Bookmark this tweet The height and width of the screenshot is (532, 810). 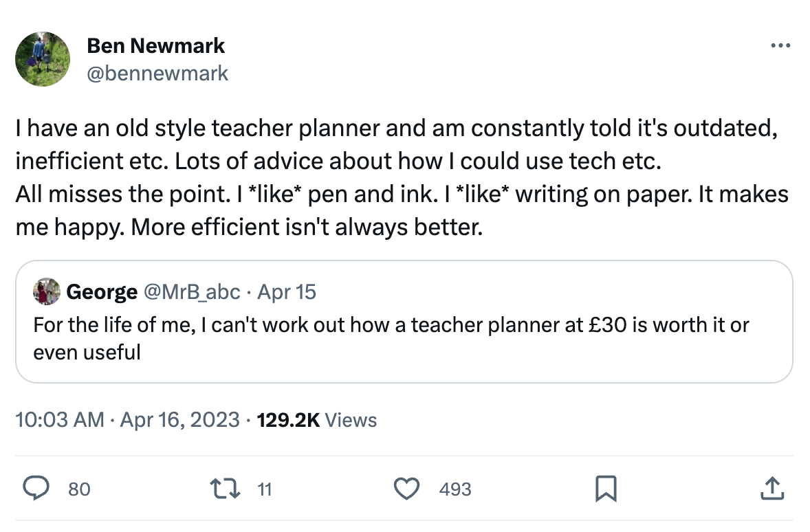(x=605, y=489)
